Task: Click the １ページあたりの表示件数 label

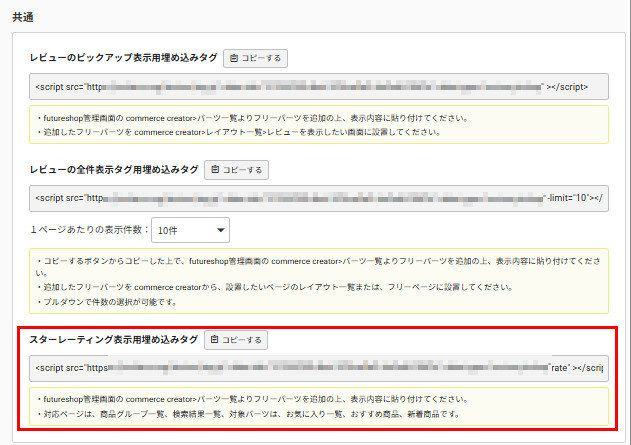Action: pyautogui.click(x=89, y=230)
